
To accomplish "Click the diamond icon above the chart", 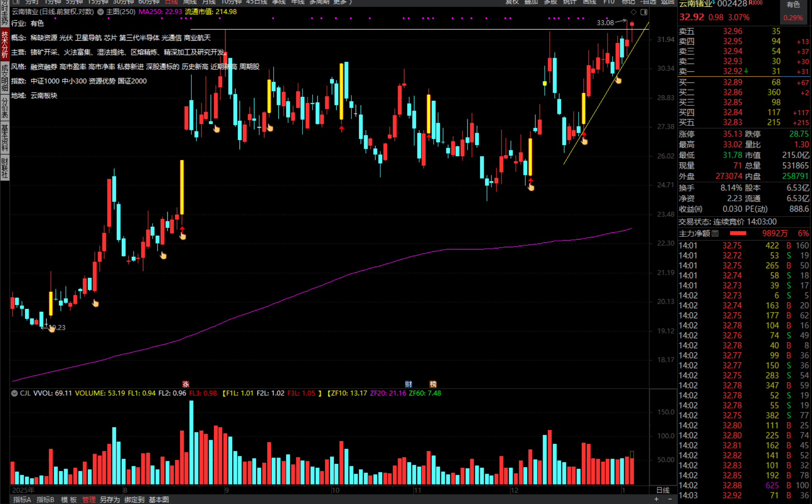I will click(634, 12).
